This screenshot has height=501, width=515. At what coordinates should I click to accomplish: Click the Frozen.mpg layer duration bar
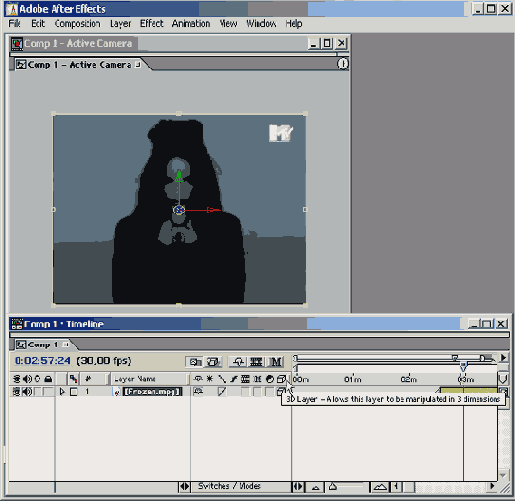(469, 391)
